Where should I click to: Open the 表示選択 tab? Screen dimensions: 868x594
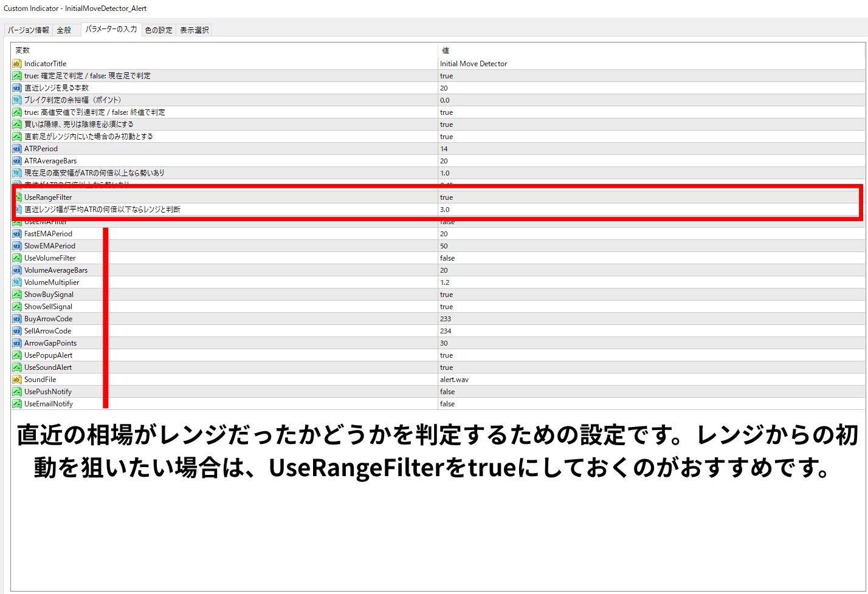(x=194, y=30)
